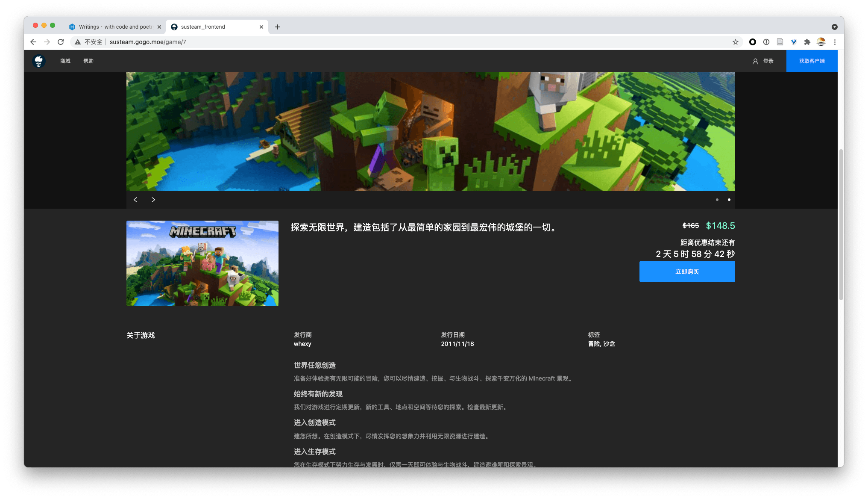Select the first carousel dot indicator
This screenshot has width=868, height=499.
point(717,200)
